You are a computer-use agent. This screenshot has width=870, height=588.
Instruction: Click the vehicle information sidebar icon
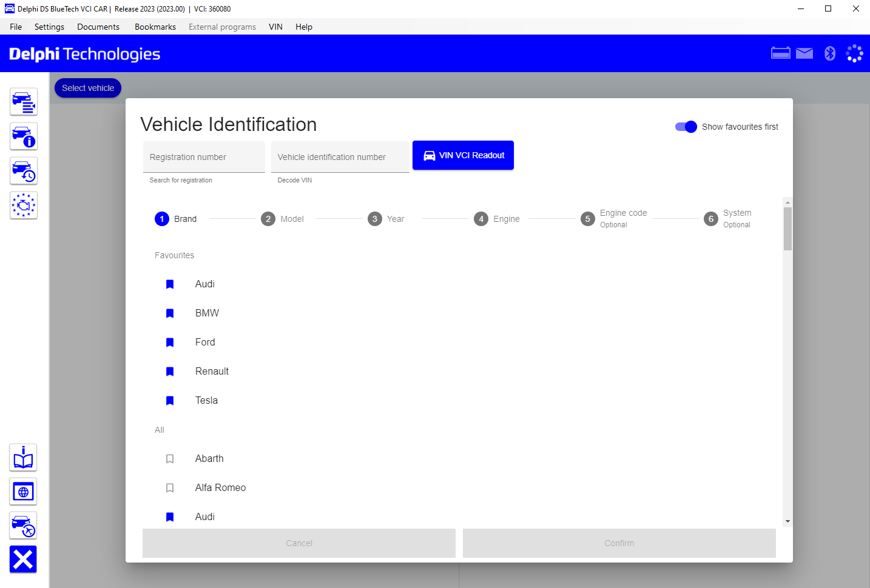(x=24, y=136)
